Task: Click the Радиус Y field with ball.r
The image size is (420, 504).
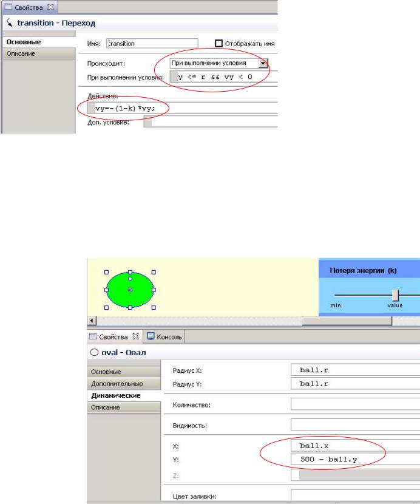Action: pos(356,383)
